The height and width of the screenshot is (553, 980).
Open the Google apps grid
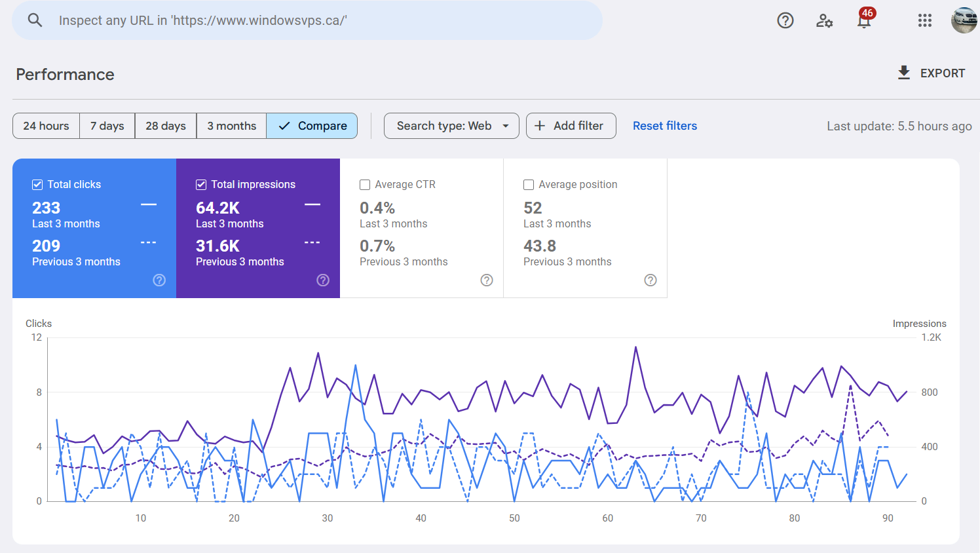click(x=924, y=20)
